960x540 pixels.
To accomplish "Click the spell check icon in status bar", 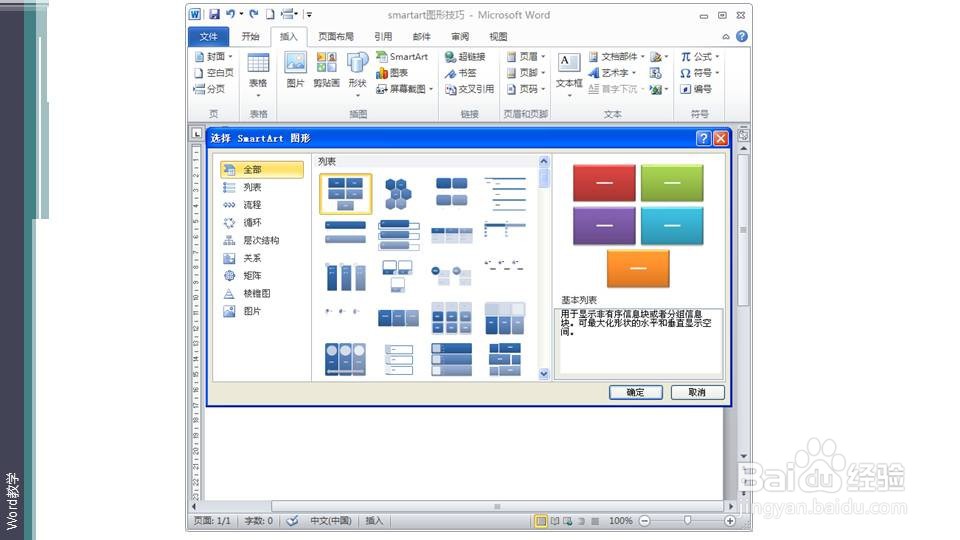I will [x=293, y=521].
